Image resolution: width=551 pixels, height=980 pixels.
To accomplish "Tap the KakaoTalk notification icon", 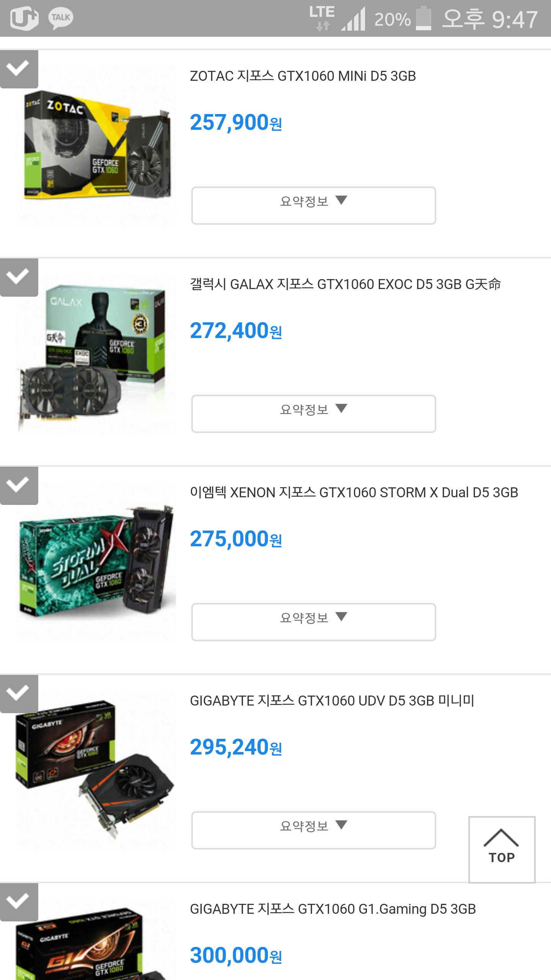I will point(61,18).
